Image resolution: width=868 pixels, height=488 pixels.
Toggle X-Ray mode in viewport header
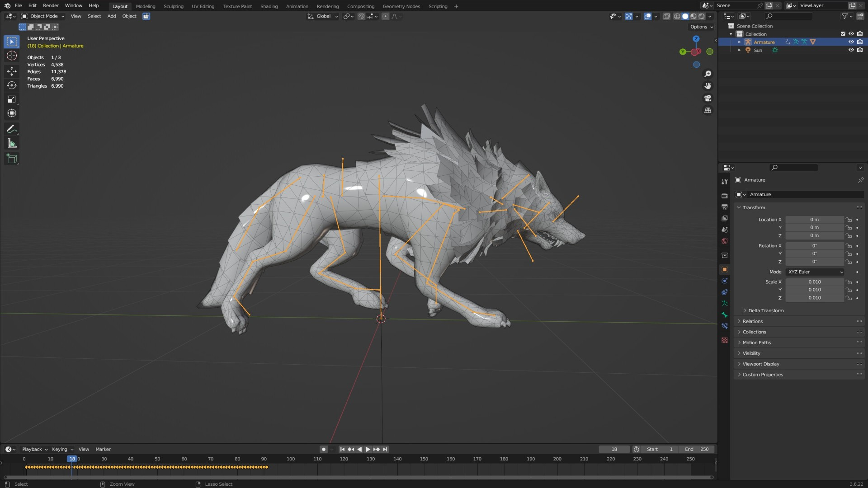[666, 16]
